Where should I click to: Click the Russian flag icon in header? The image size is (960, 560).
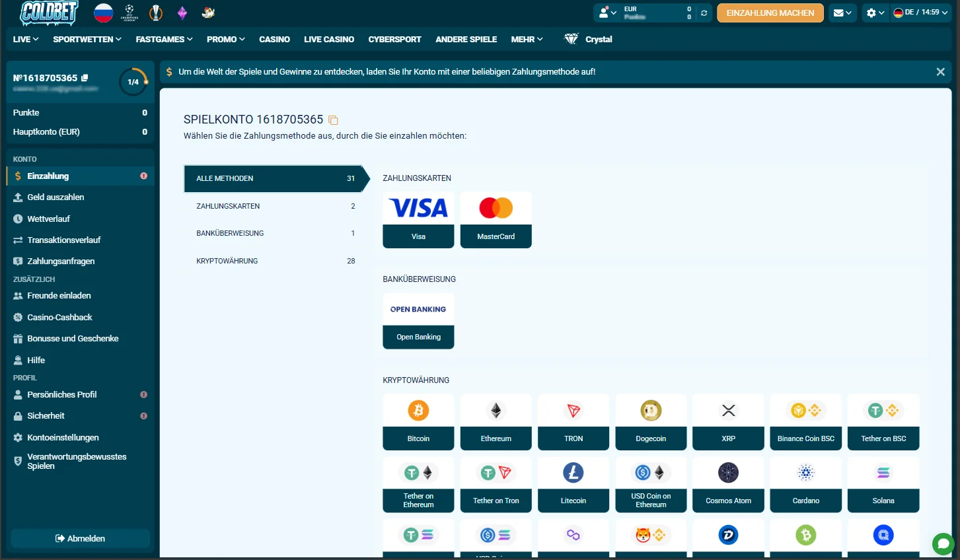[103, 13]
